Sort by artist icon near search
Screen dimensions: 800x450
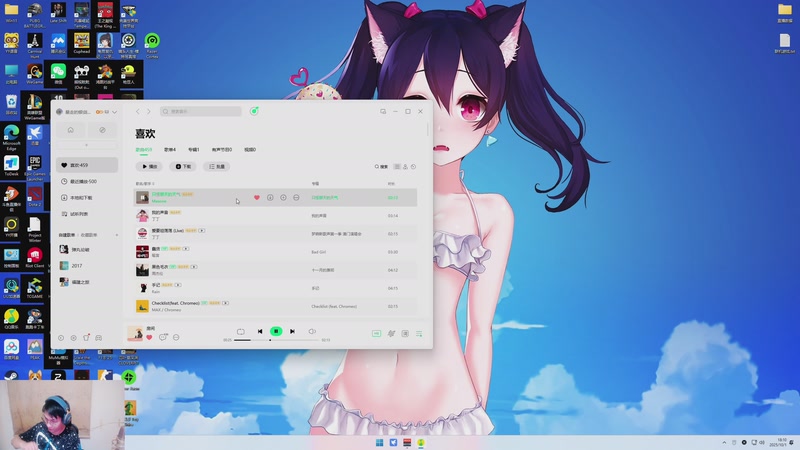click(406, 167)
